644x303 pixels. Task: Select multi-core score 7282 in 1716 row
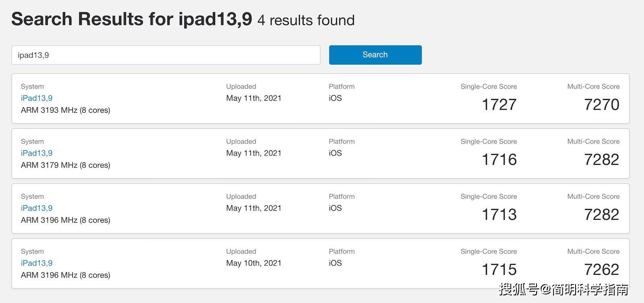(602, 160)
